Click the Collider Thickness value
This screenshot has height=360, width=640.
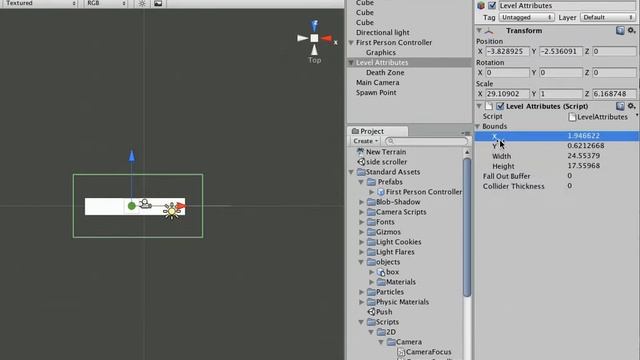pyautogui.click(x=569, y=186)
